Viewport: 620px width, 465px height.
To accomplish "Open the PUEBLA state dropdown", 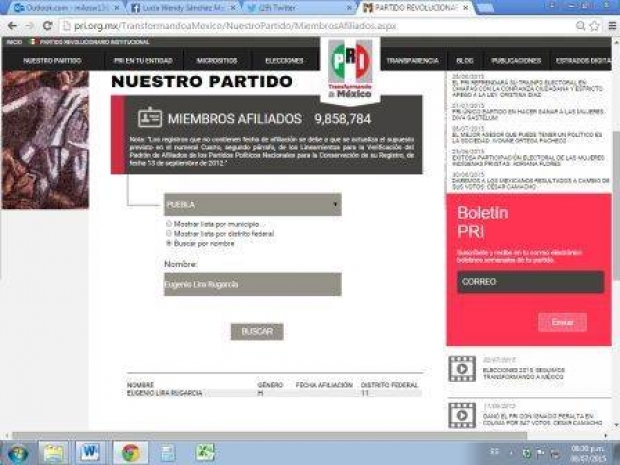I will [x=253, y=204].
